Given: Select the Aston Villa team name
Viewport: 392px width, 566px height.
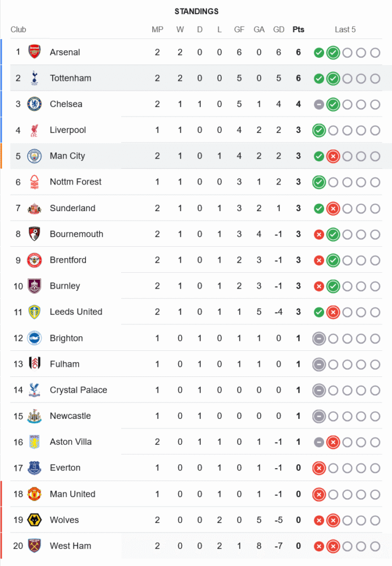Looking at the screenshot, I should pyautogui.click(x=71, y=442).
